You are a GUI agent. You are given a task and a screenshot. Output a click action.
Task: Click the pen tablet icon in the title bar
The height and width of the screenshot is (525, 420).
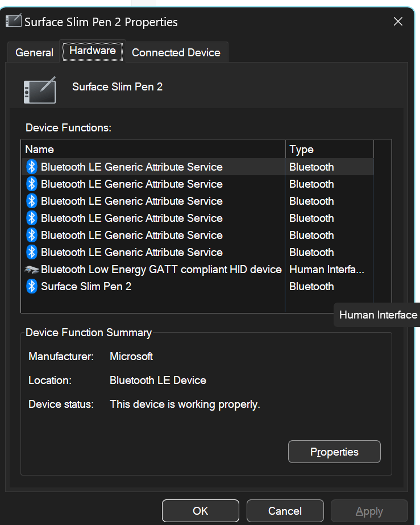tap(14, 20)
